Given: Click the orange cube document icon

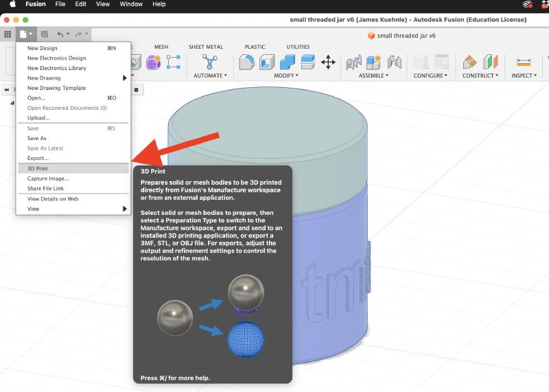Looking at the screenshot, I should tap(371, 36).
